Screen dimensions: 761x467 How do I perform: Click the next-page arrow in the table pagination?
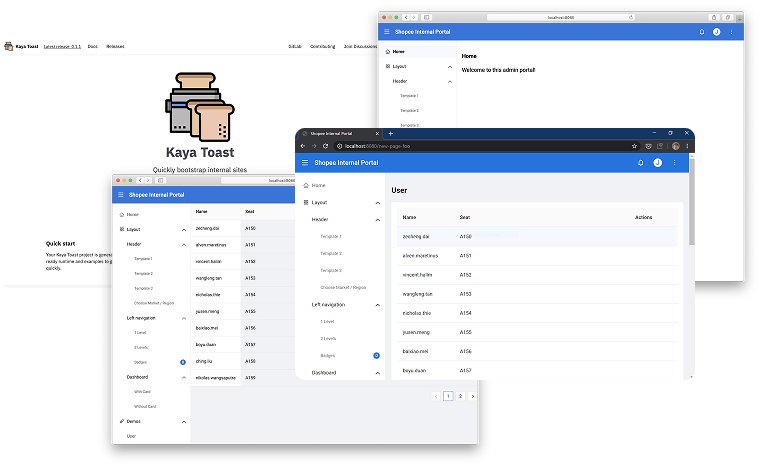pos(473,396)
